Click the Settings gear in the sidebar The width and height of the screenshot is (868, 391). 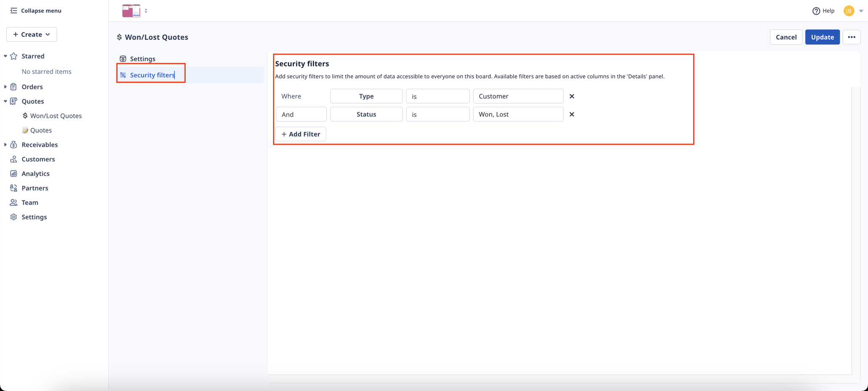(14, 217)
